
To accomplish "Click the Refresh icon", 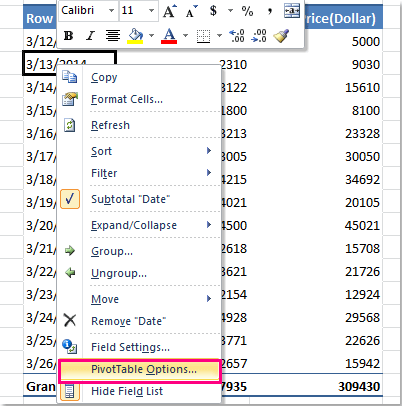I will pyautogui.click(x=70, y=125).
